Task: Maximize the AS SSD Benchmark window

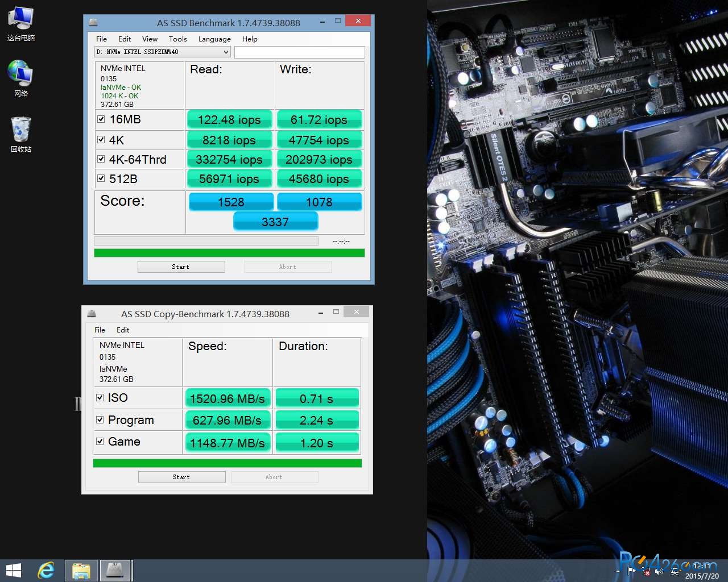Action: (x=337, y=21)
